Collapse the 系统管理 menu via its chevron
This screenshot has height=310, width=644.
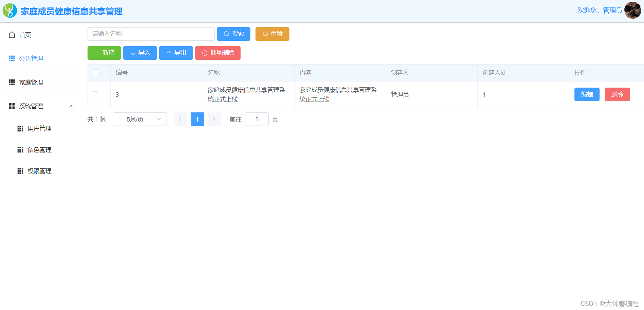pyautogui.click(x=72, y=106)
